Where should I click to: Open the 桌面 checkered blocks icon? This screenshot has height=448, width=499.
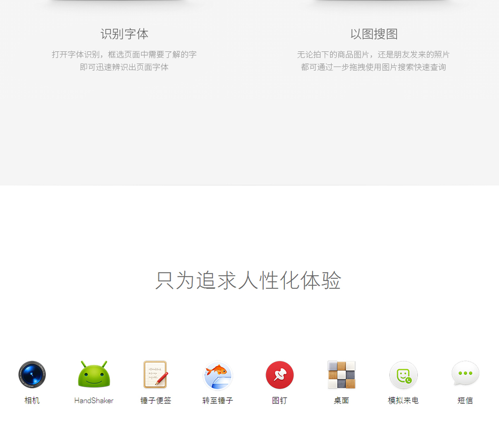[341, 374]
